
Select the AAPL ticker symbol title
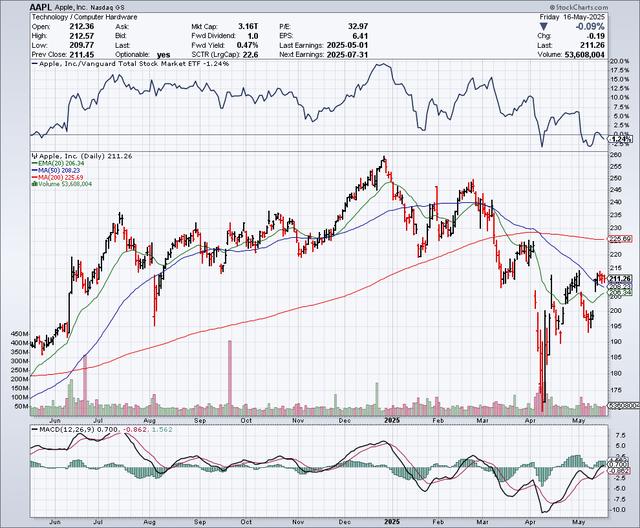coord(41,7)
